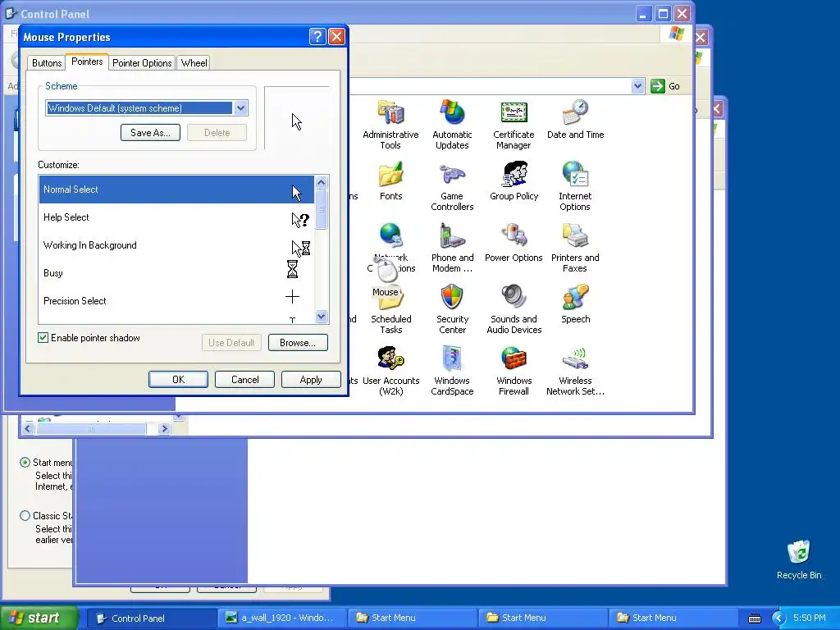The width and height of the screenshot is (840, 630).
Task: Open Printers and Faxes icon
Action: pos(575,236)
